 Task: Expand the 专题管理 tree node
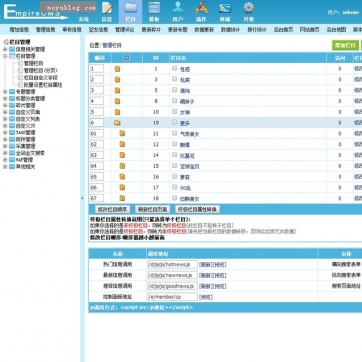pos(5,92)
